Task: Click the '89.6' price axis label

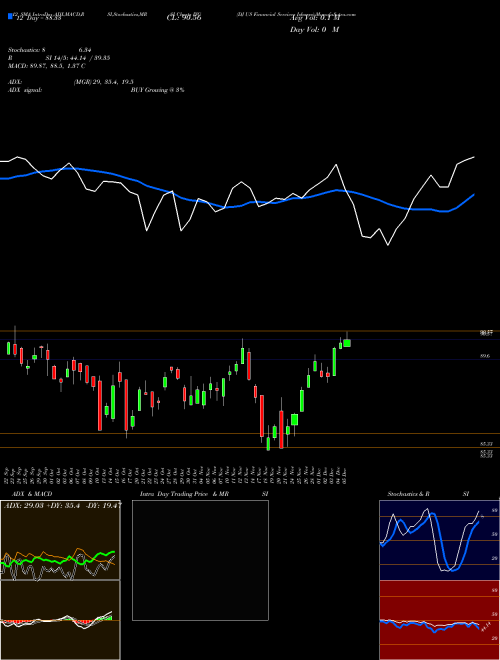Action: pyautogui.click(x=485, y=356)
